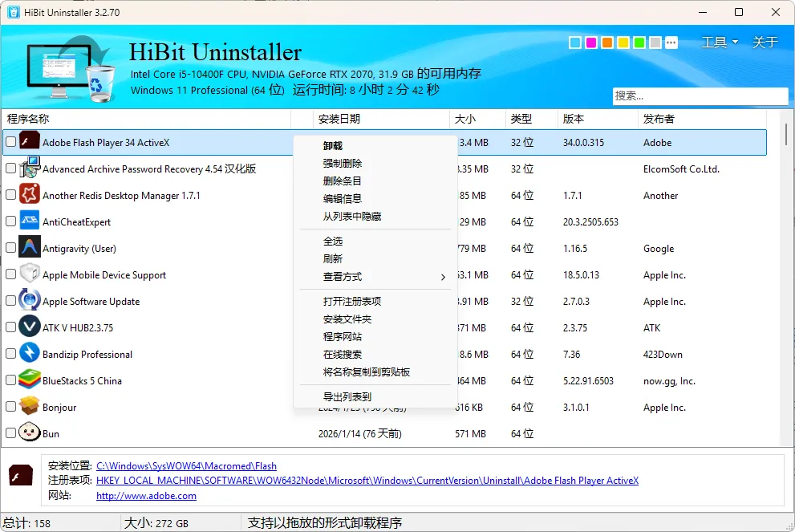Image resolution: width=795 pixels, height=532 pixels.
Task: Select 删除条目 in context menu
Action: (375, 181)
